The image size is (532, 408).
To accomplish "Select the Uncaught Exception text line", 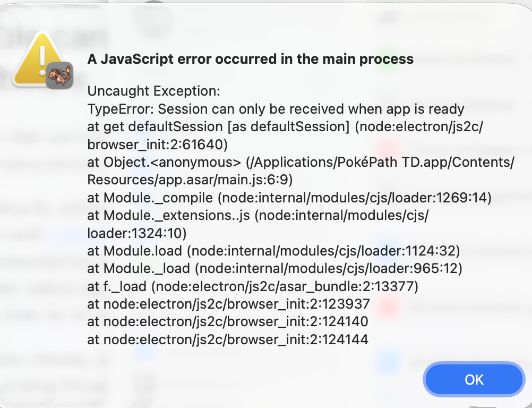I will click(153, 91).
